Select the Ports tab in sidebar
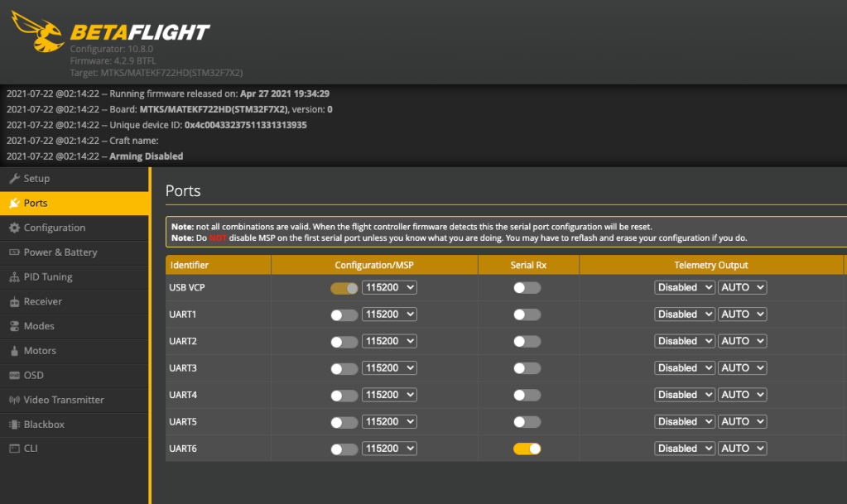Viewport: 847px width, 504px height. click(x=36, y=203)
